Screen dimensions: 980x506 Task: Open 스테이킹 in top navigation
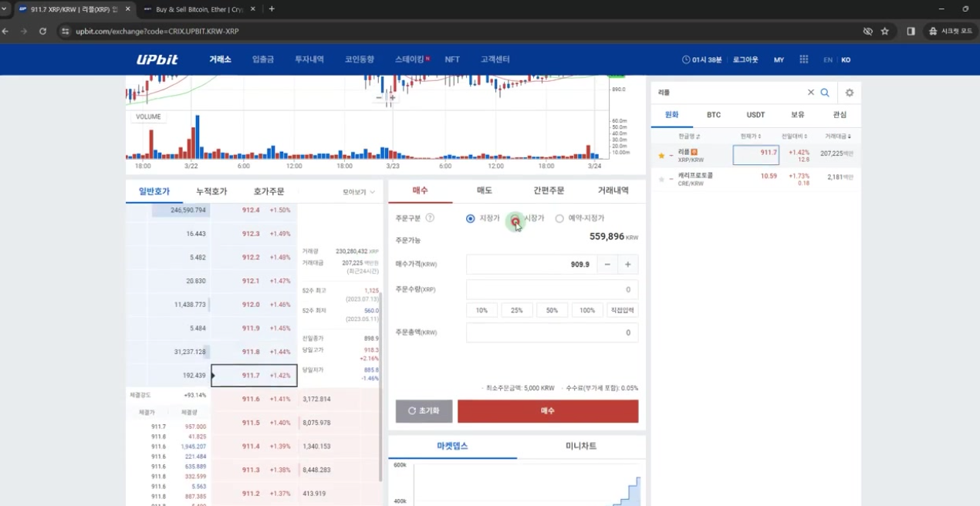click(410, 59)
